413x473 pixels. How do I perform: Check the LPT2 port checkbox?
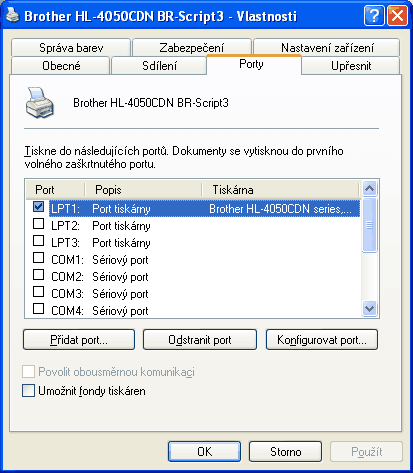click(x=38, y=224)
